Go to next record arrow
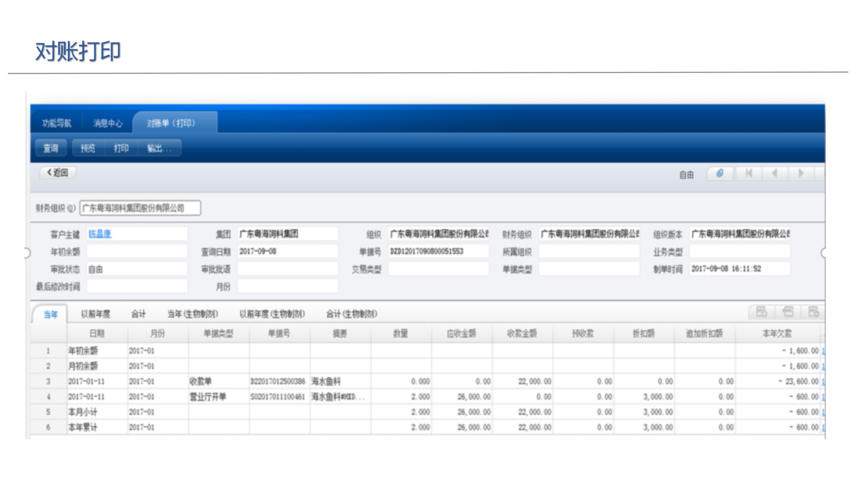860x484 pixels. 801,173
